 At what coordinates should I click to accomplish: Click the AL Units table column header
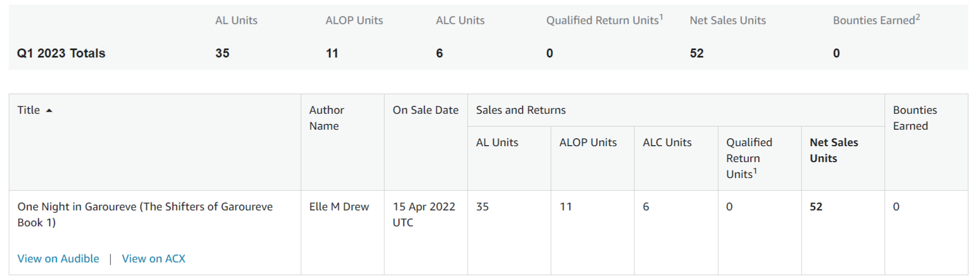(497, 142)
